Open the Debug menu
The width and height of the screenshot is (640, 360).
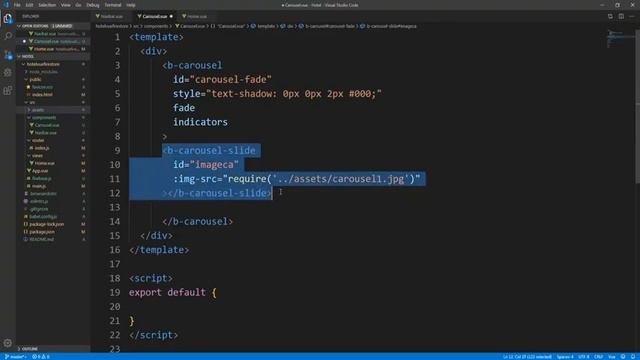click(x=93, y=5)
